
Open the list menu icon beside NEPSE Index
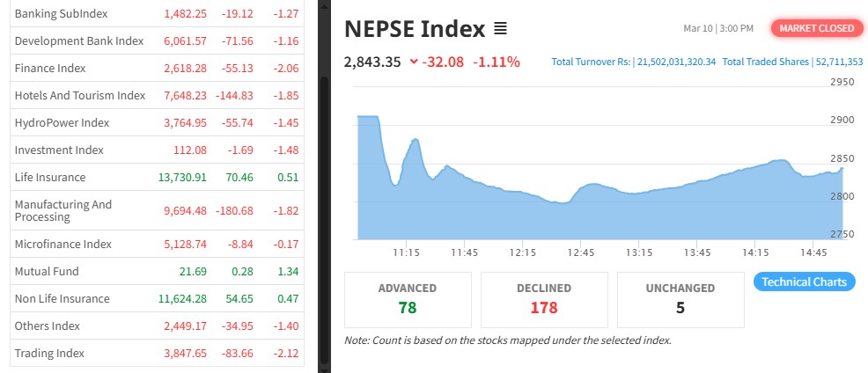pos(500,29)
